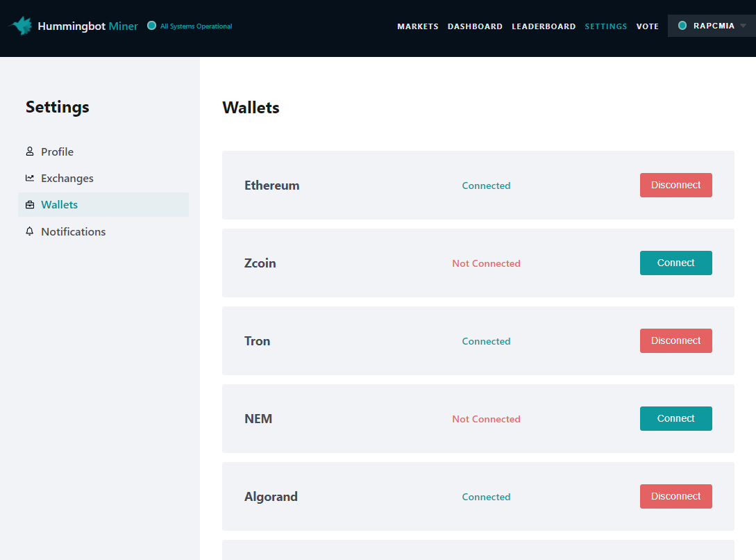Disconnect the Algorand wallet
756x560 pixels.
click(675, 496)
